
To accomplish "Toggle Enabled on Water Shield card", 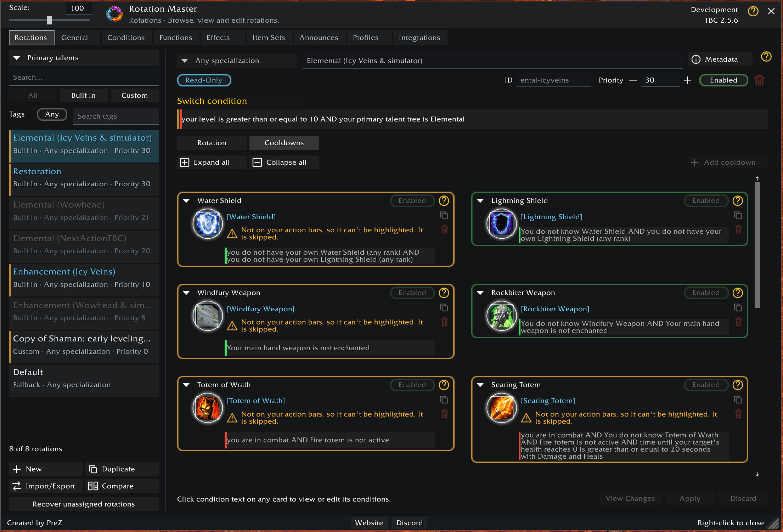I will tap(412, 201).
